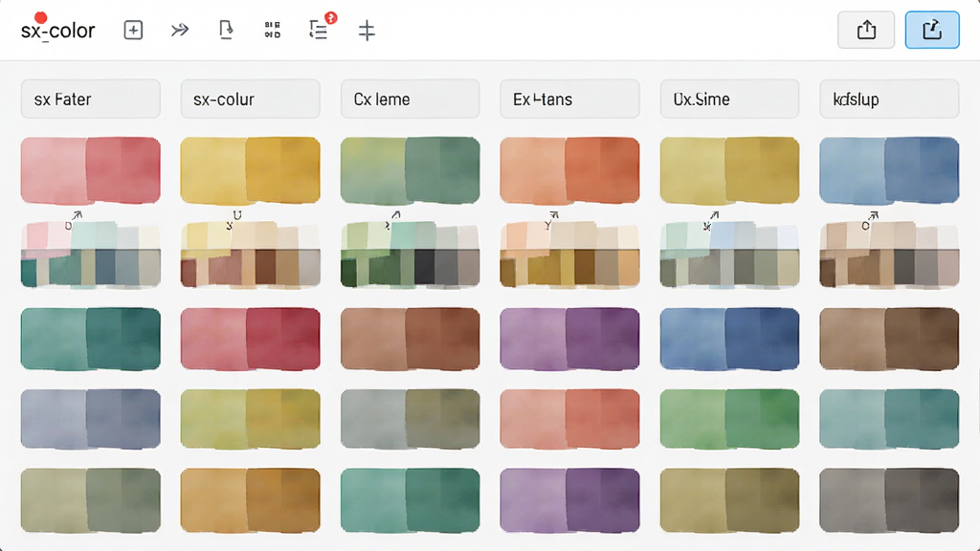The image size is (980, 551).
Task: Click the double-chevron forward icon
Action: click(x=180, y=30)
